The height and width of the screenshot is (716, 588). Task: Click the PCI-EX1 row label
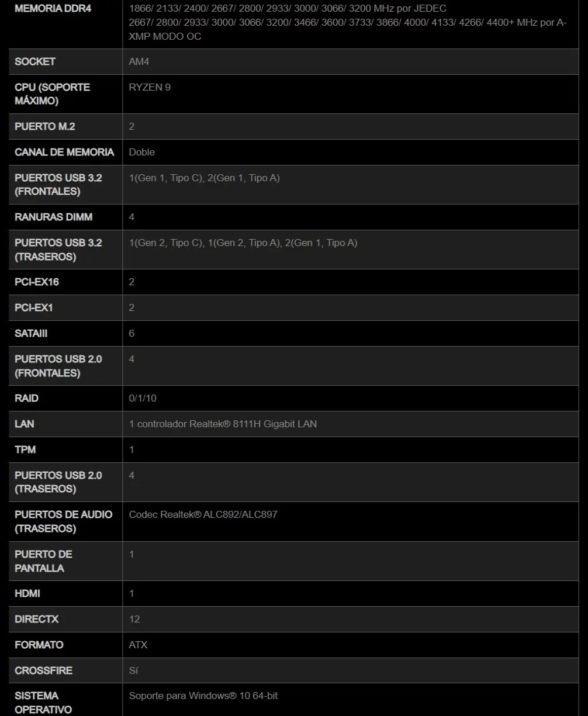pos(33,307)
